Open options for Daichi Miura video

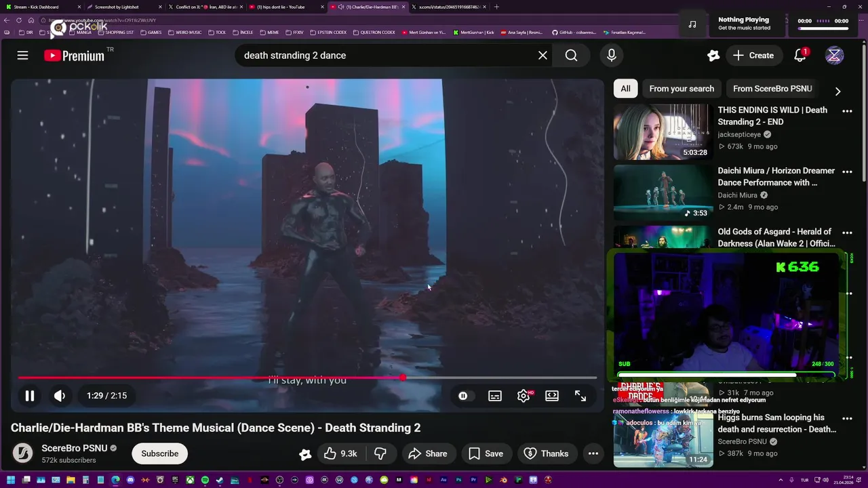[x=847, y=172]
